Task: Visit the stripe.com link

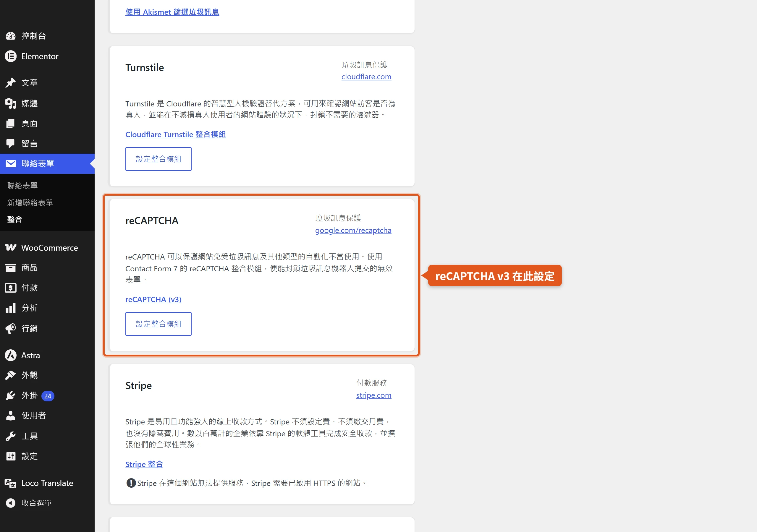Action: 373,395
